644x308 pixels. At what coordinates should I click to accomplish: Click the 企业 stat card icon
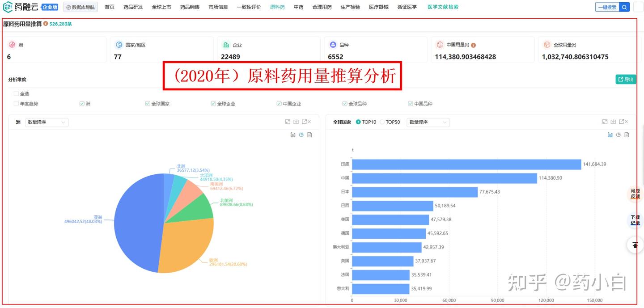(x=226, y=45)
